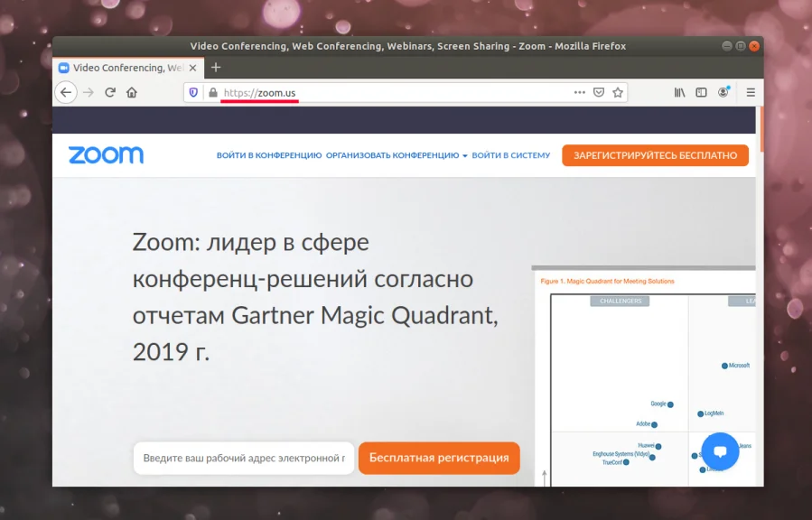Viewport: 812px width, 520px height.
Task: Go to the Firefox home page icon
Action: tap(132, 93)
